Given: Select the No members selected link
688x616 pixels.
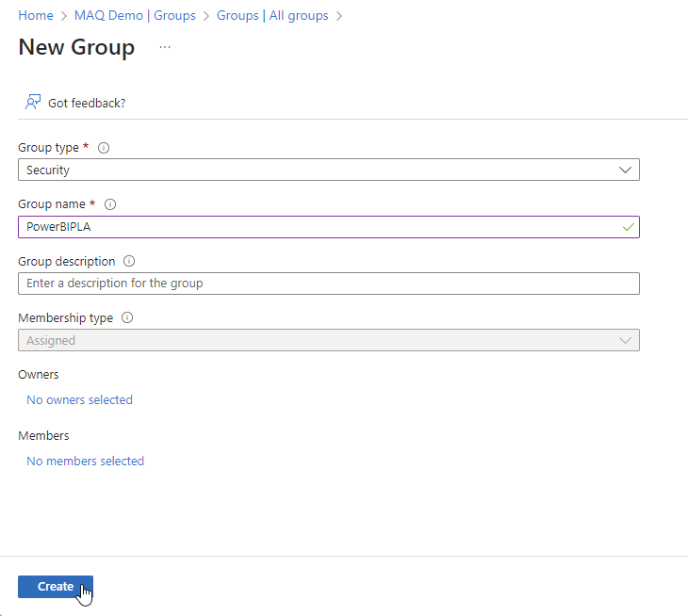Looking at the screenshot, I should point(86,461).
